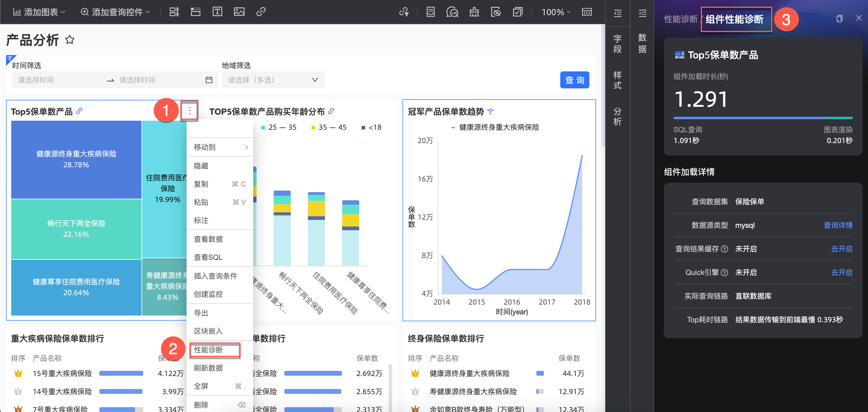Click 去开启 for Quick引擎
Screen dimensions: 868x412
click(842, 272)
